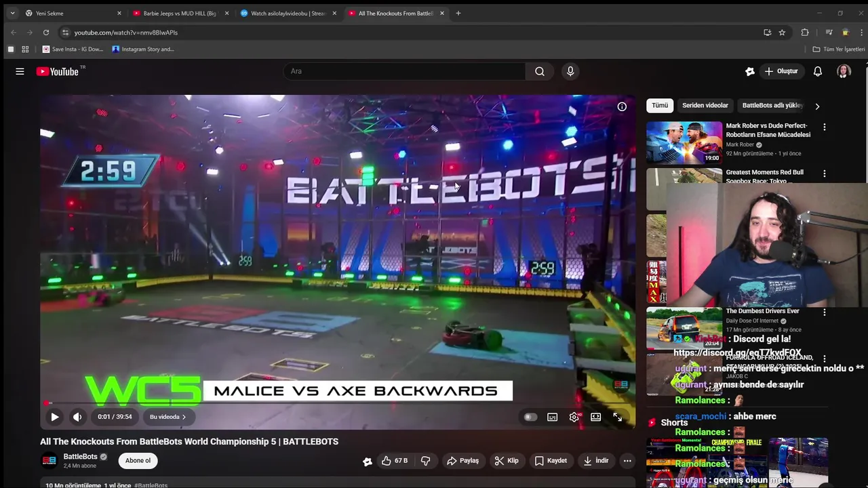Click the sparkle icon left of the like button

tap(368, 461)
